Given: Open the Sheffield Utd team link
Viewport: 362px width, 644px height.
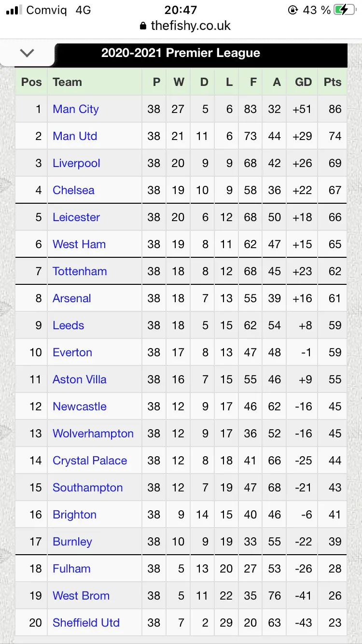Looking at the screenshot, I should tap(86, 623).
